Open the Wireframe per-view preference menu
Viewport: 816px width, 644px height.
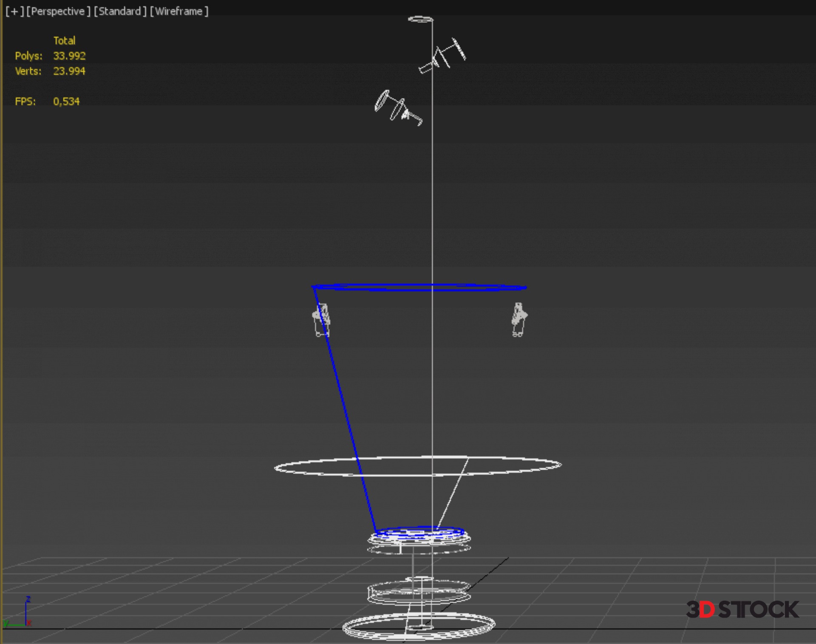click(x=179, y=11)
